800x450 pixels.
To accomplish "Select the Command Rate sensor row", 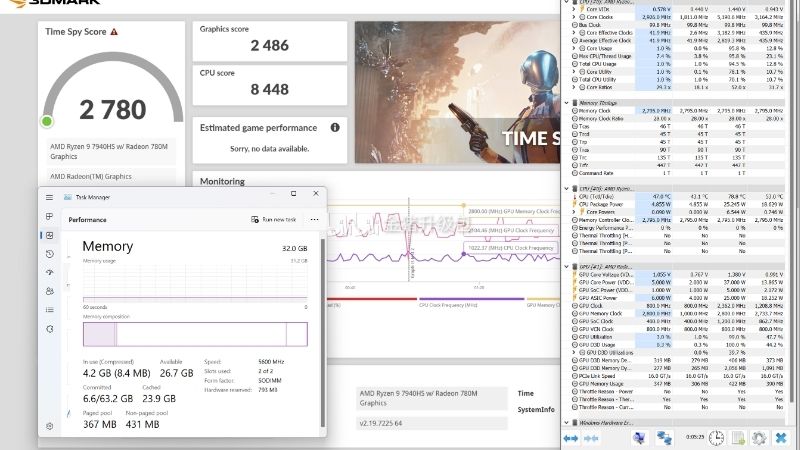I will pos(678,173).
